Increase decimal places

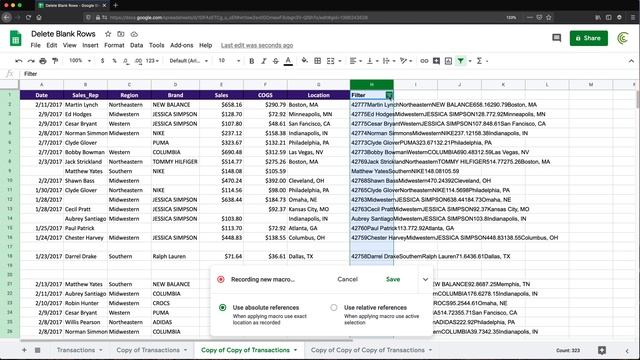click(x=138, y=61)
